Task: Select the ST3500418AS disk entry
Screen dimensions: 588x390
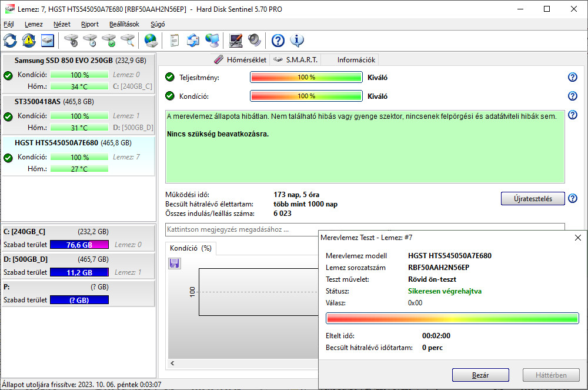Action: click(x=79, y=114)
